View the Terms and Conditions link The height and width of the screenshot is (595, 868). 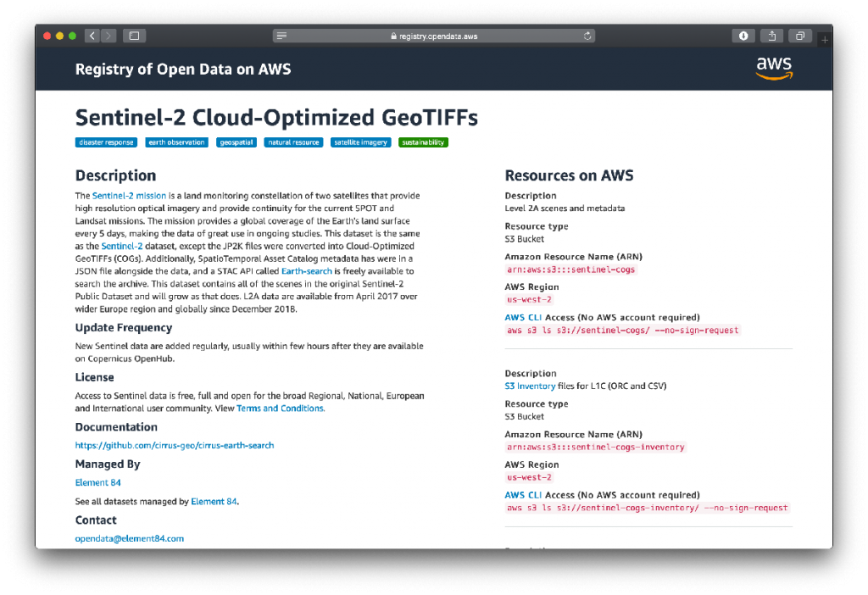[280, 408]
